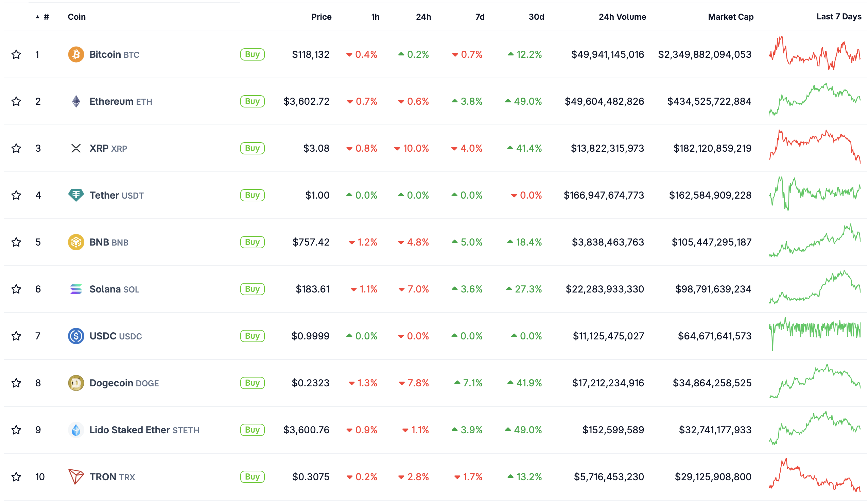The height and width of the screenshot is (502, 868).
Task: Click the TRON logo icon
Action: (x=76, y=476)
